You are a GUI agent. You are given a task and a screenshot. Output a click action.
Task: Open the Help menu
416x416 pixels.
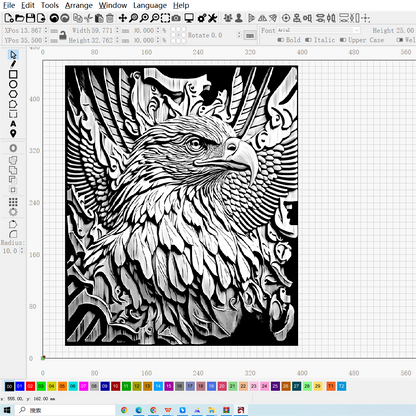[181, 5]
